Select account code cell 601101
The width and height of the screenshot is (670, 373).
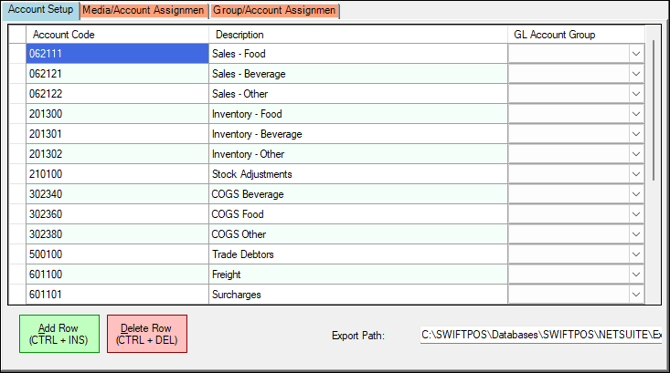(x=118, y=294)
